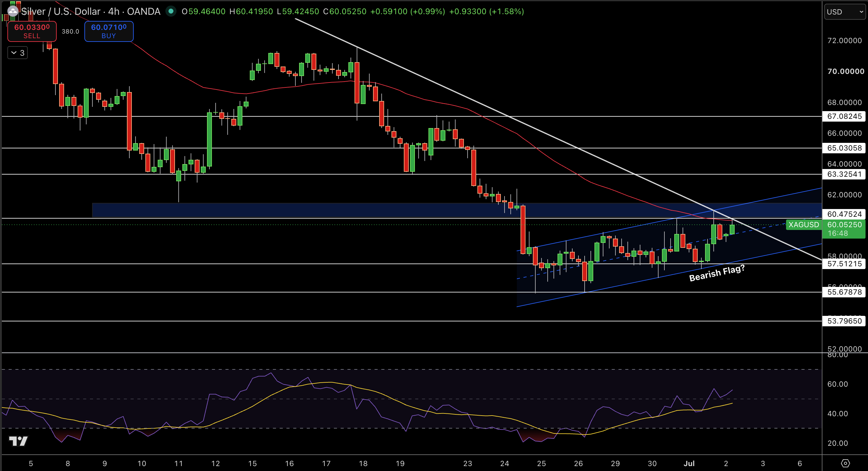Select the blue rectangle supply zone
This screenshot has width=868, height=471.
[x=456, y=210]
